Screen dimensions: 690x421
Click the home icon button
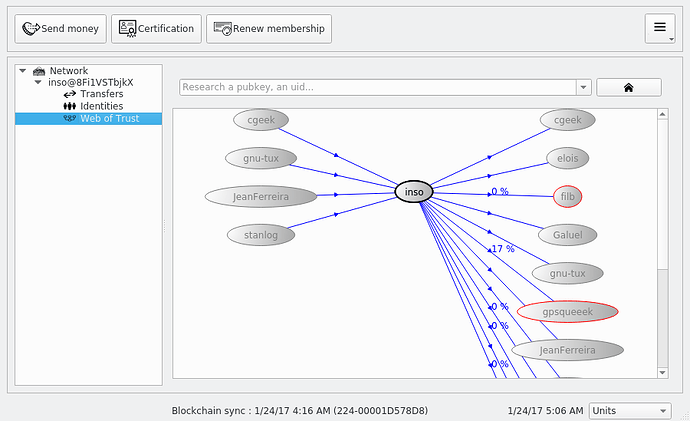(628, 87)
